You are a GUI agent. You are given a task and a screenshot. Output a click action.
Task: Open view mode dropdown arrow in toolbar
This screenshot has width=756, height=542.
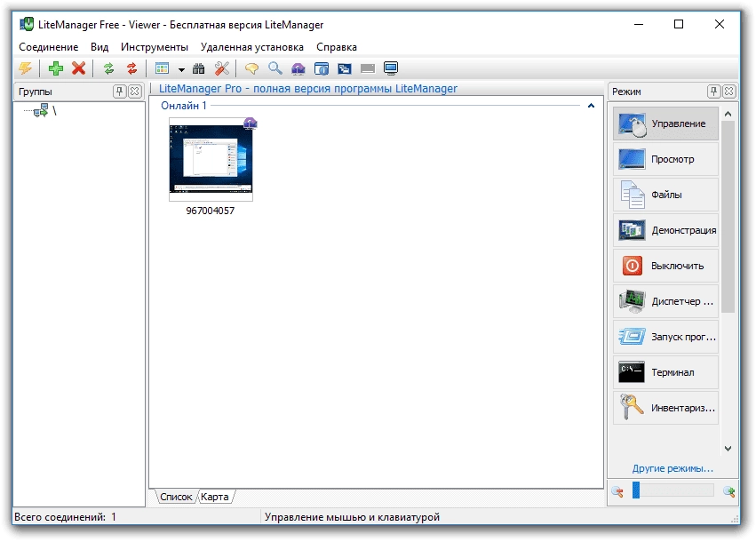(181, 69)
